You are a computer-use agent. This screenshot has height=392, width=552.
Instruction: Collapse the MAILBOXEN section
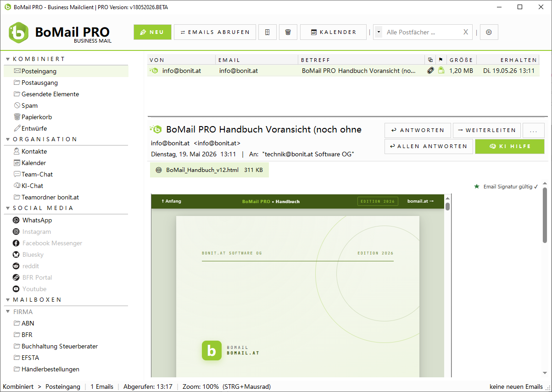[8, 300]
